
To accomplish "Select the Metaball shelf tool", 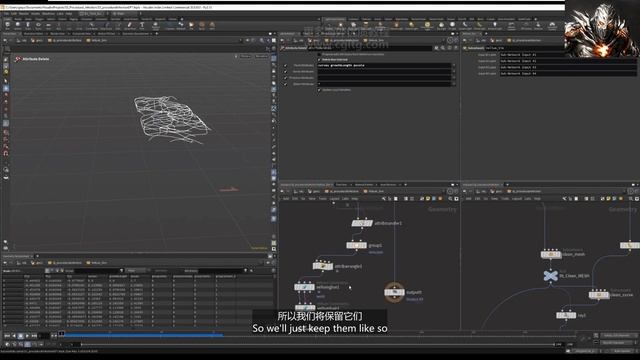I will point(181,26).
